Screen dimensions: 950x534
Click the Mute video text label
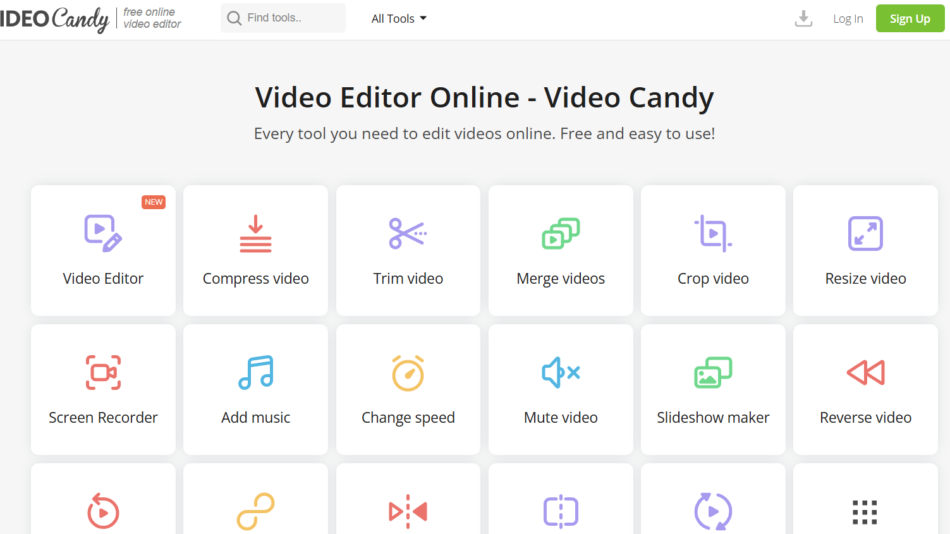[560, 417]
